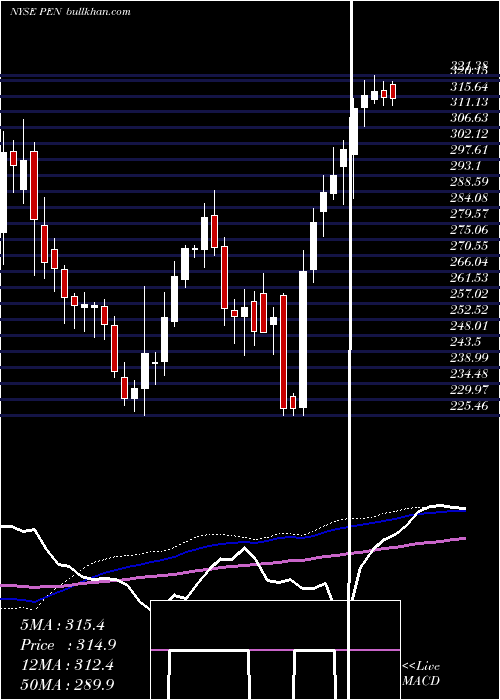Image resolution: width=500 pixels, height=700 pixels.
Task: Click the 261.53 price axis label
Action: pos(469,278)
